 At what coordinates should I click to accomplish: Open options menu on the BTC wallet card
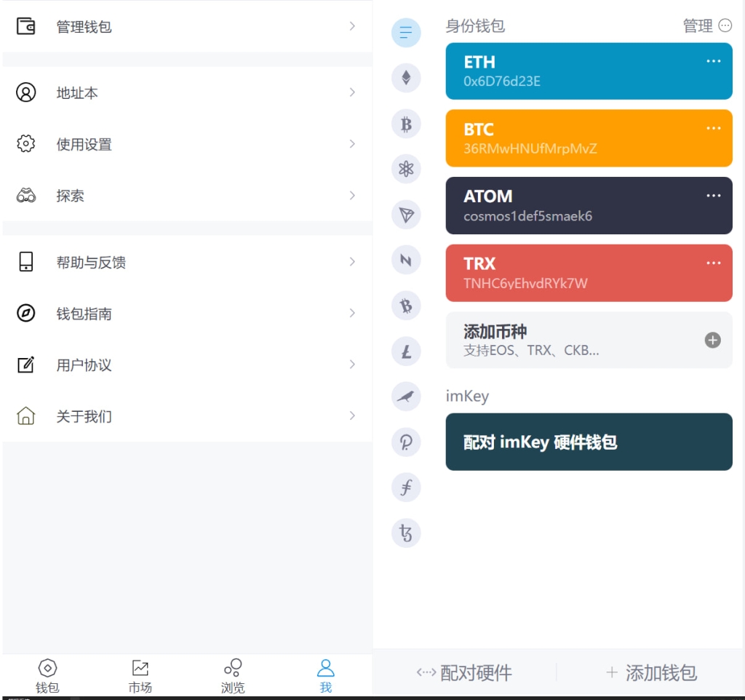[x=713, y=128]
